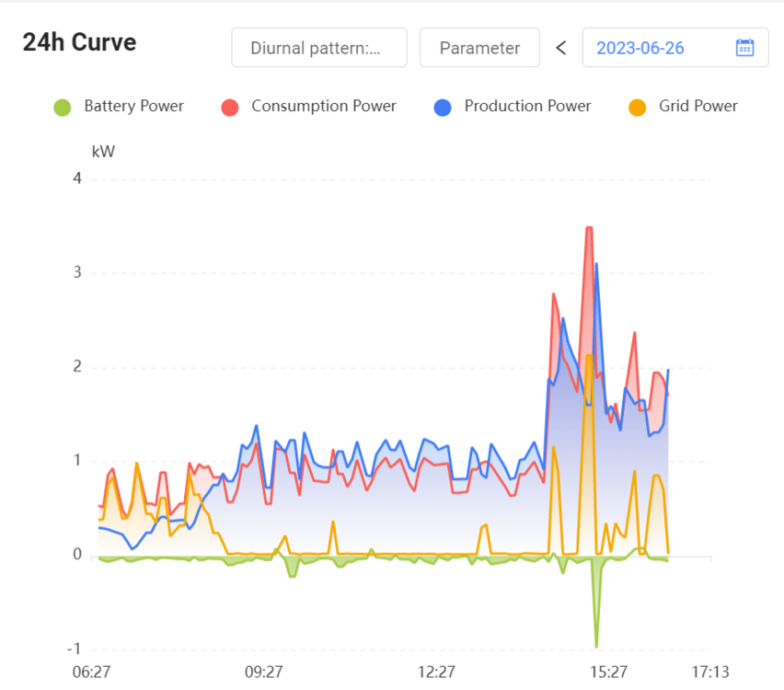The image size is (784, 690).
Task: Click the highest red consumption peak
Action: (589, 227)
